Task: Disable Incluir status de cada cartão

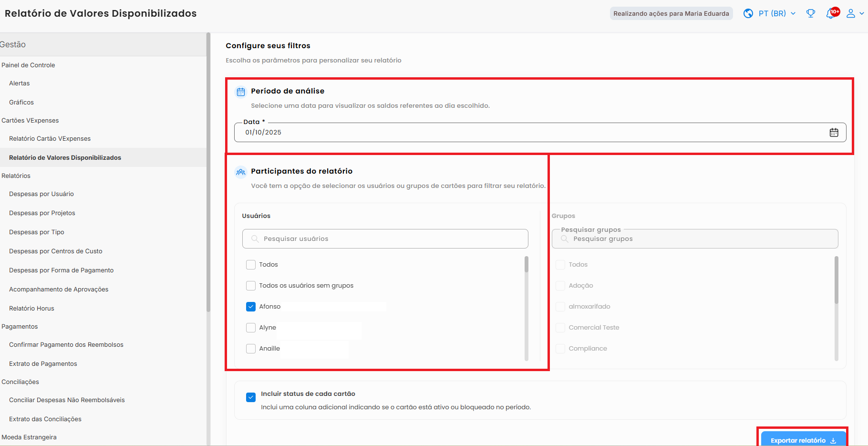Action: pyautogui.click(x=251, y=397)
